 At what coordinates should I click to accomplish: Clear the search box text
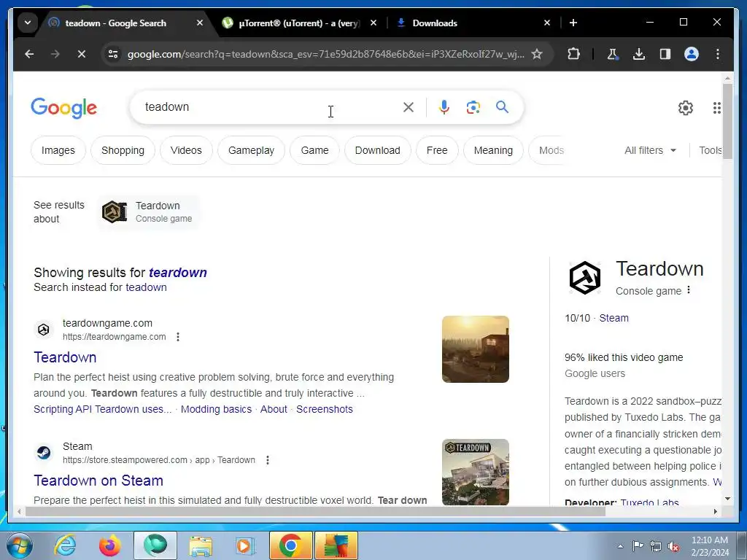click(409, 107)
